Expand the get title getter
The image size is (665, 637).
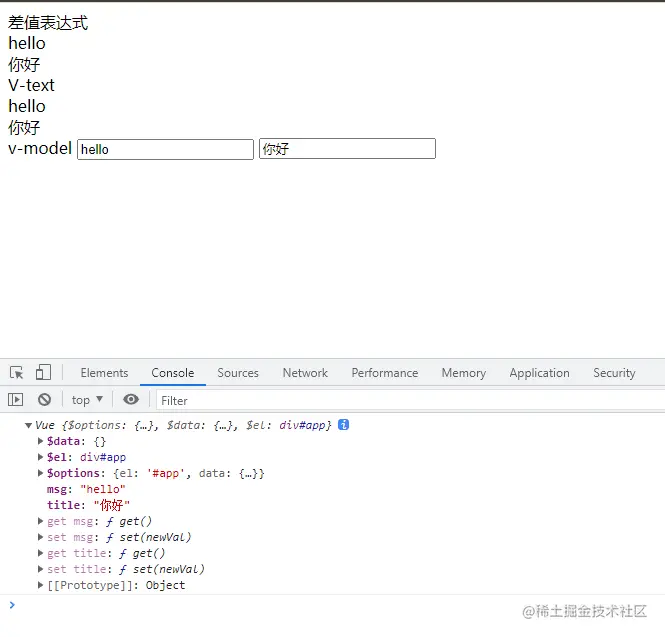[40, 553]
